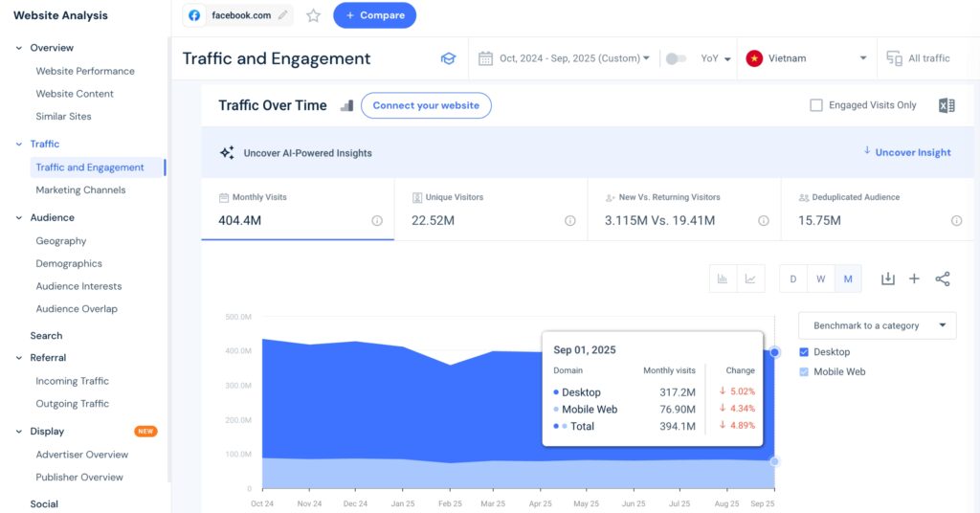The width and height of the screenshot is (980, 513).
Task: Open Benchmark to a category dropdown
Action: (x=877, y=325)
